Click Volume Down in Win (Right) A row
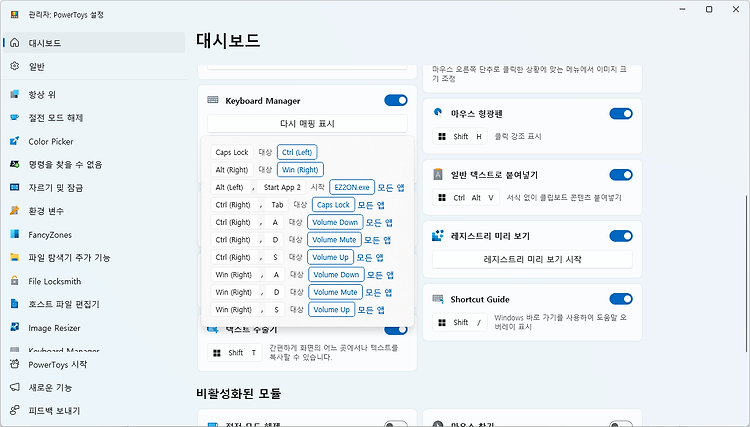Viewport: 750px width, 427px height. [x=336, y=274]
